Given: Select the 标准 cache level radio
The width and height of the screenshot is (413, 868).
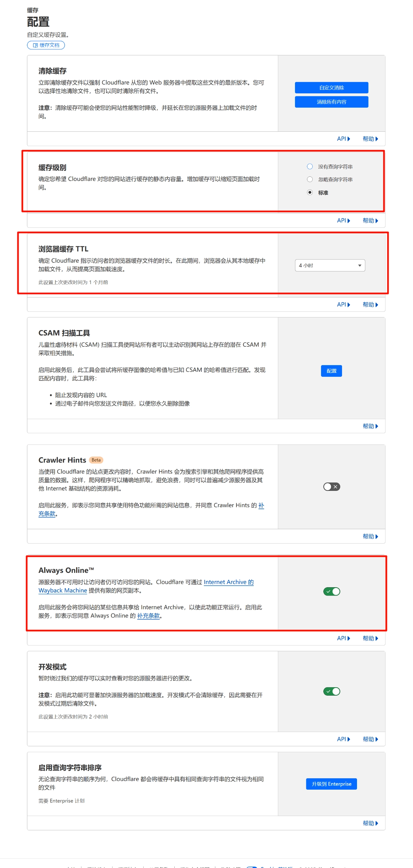Looking at the screenshot, I should [310, 192].
